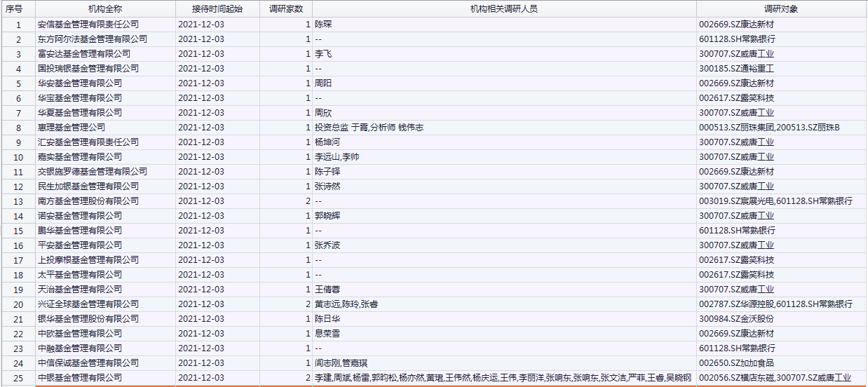This screenshot has height=387, width=868.
Task: Click the 调研对象 column header
Action: (781, 8)
